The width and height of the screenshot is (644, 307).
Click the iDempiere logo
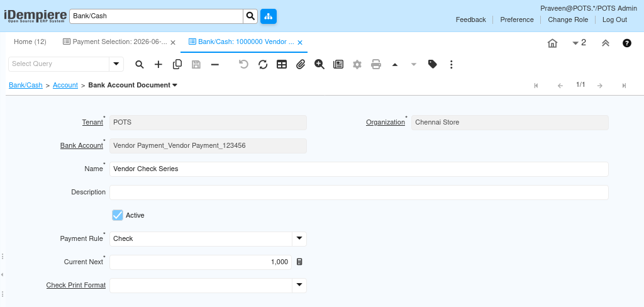click(x=35, y=16)
